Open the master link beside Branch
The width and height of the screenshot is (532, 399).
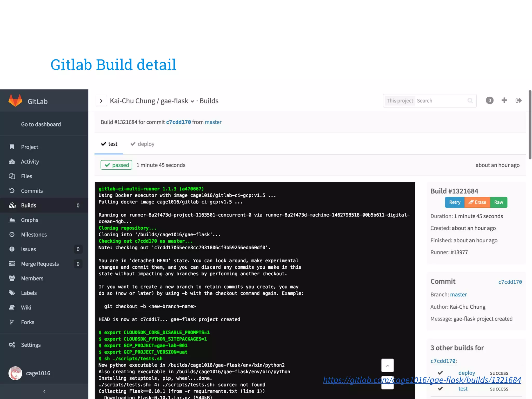point(458,294)
